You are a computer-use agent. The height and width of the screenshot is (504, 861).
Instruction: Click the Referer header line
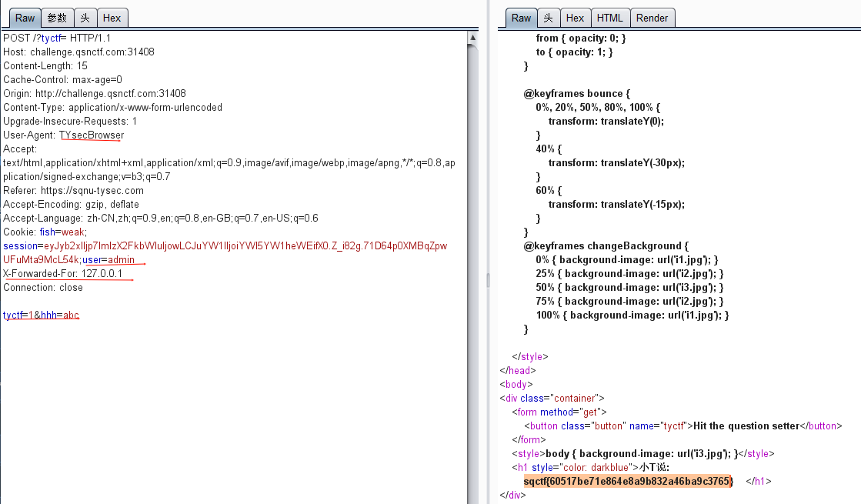[73, 191]
